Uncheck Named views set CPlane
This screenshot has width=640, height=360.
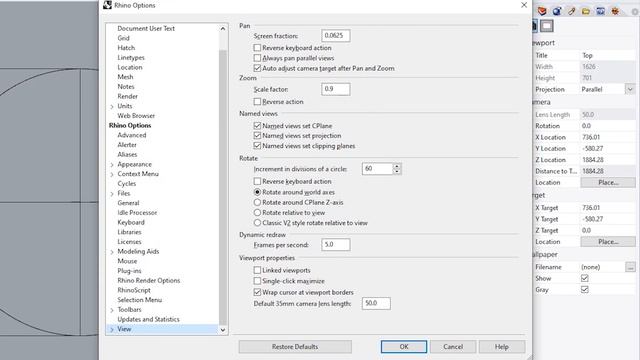[x=257, y=126]
